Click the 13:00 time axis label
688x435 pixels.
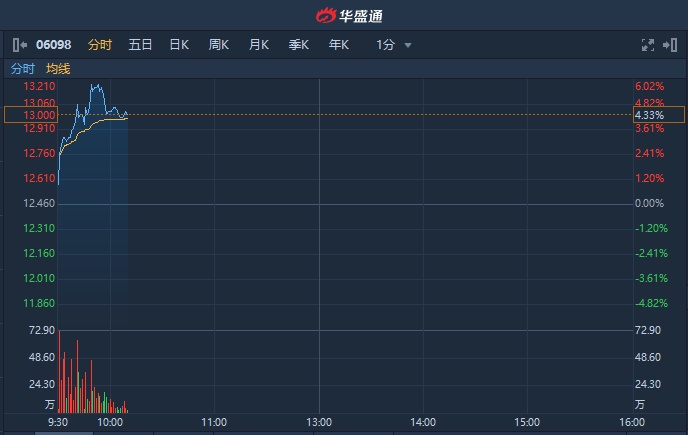(319, 422)
